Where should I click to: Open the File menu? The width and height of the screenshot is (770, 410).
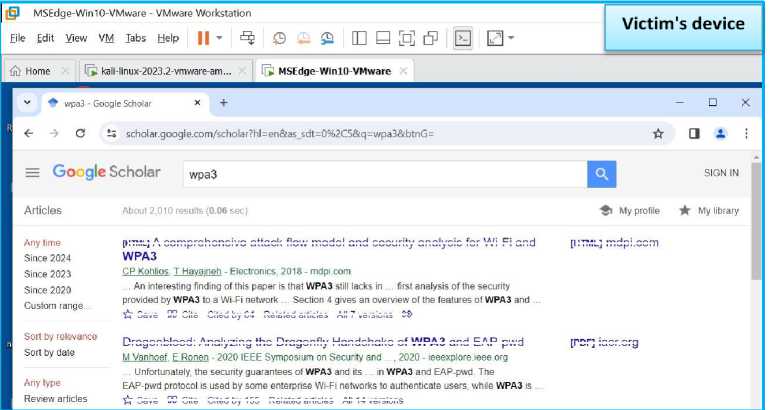pyautogui.click(x=18, y=38)
